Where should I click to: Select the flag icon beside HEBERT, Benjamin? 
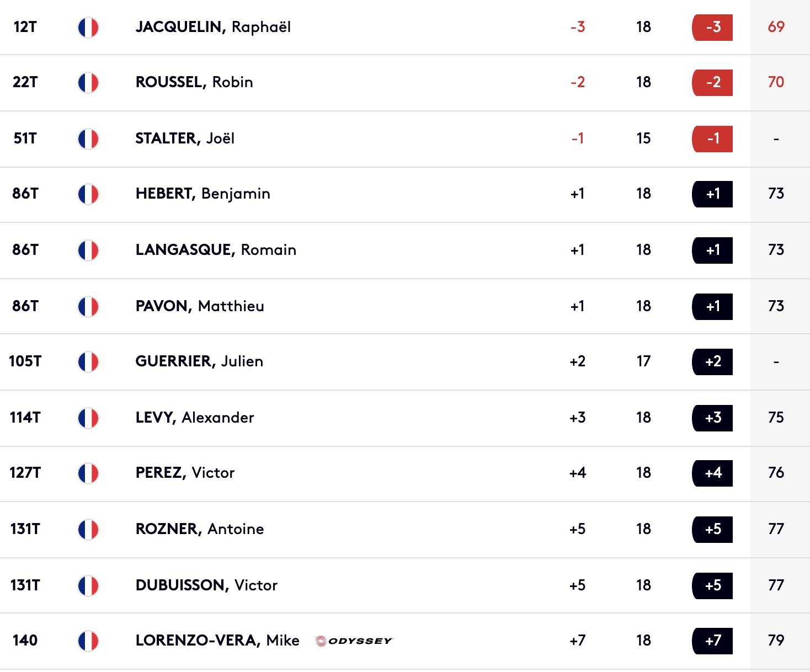(x=88, y=194)
